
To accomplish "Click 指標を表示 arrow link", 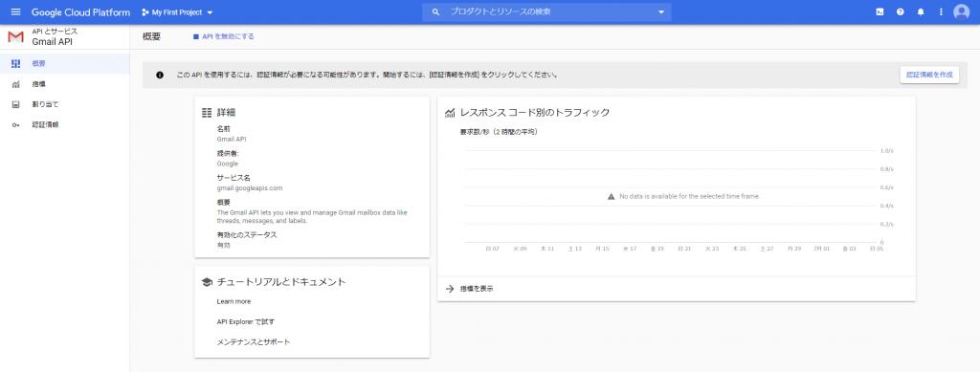I will 469,289.
